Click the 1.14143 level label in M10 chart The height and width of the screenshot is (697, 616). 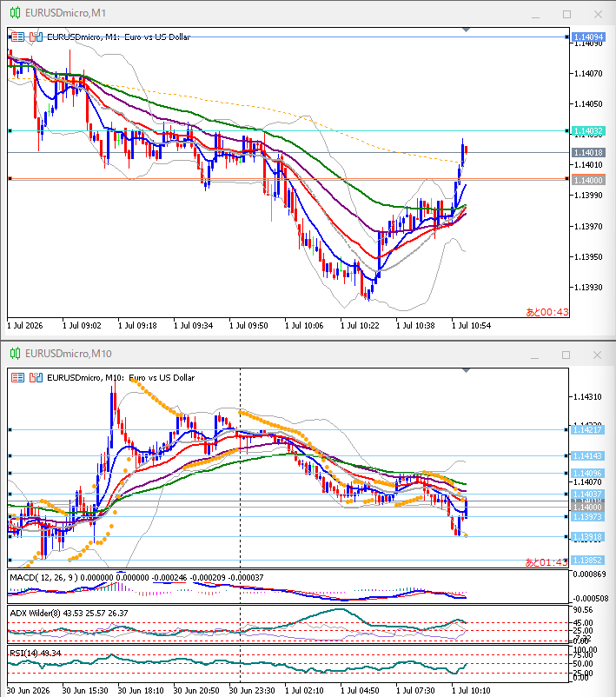tap(587, 455)
